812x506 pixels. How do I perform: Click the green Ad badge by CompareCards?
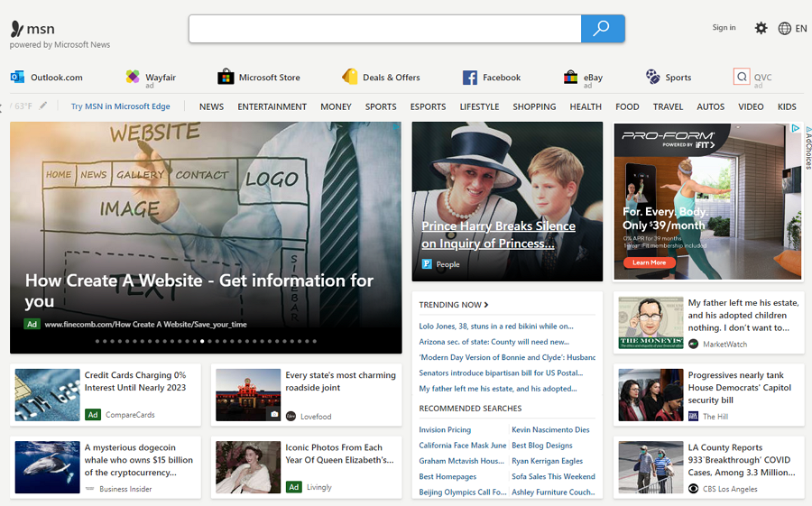(x=93, y=414)
